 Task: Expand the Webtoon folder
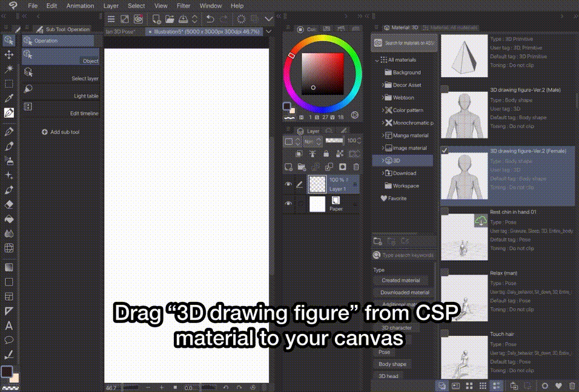(x=383, y=98)
